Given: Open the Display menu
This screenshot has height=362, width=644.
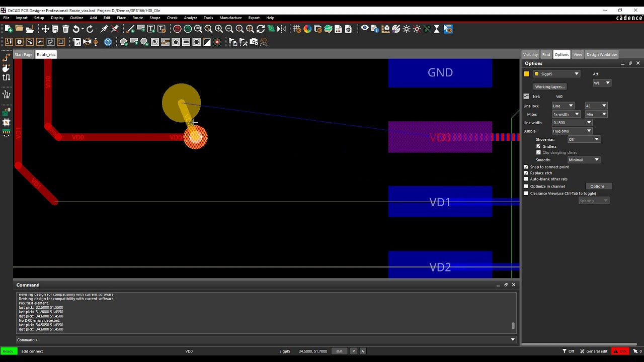Looking at the screenshot, I should [57, 18].
